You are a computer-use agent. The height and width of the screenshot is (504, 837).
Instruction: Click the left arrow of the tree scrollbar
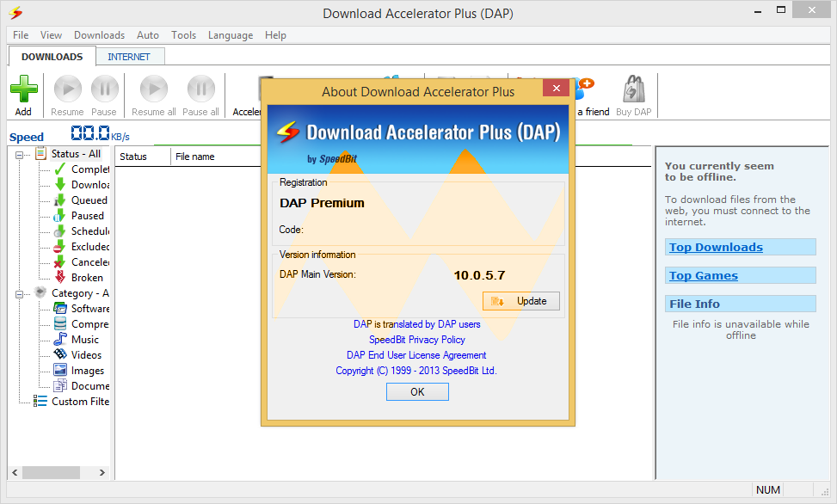(x=15, y=472)
